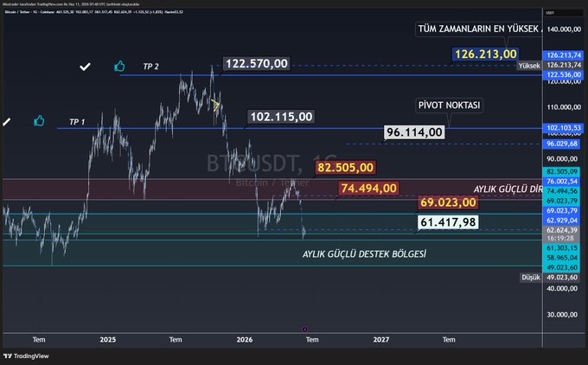Click the Düşük low price tag
Screen dimensions: 588x365
pyautogui.click(x=530, y=278)
